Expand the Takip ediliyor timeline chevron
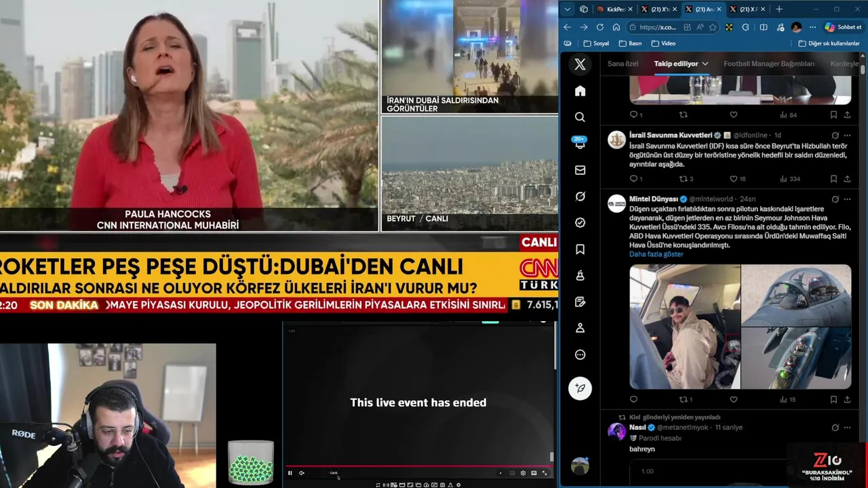Viewport: 868px width, 488px height. (x=705, y=64)
